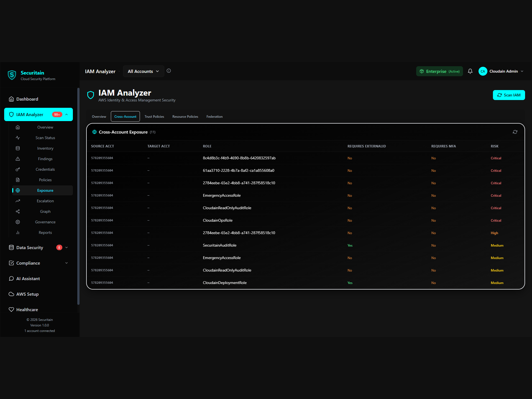Click the CloudainOpsRole row
This screenshot has width=532, height=399.
point(306,220)
